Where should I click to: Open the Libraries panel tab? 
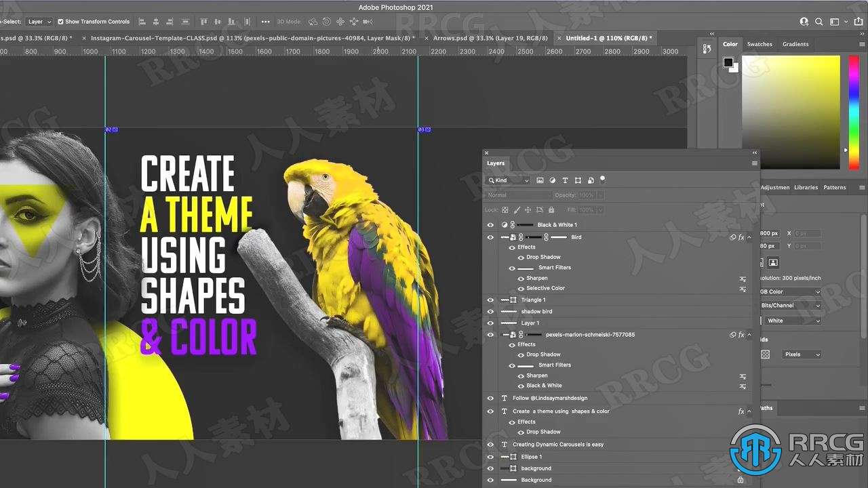click(806, 187)
